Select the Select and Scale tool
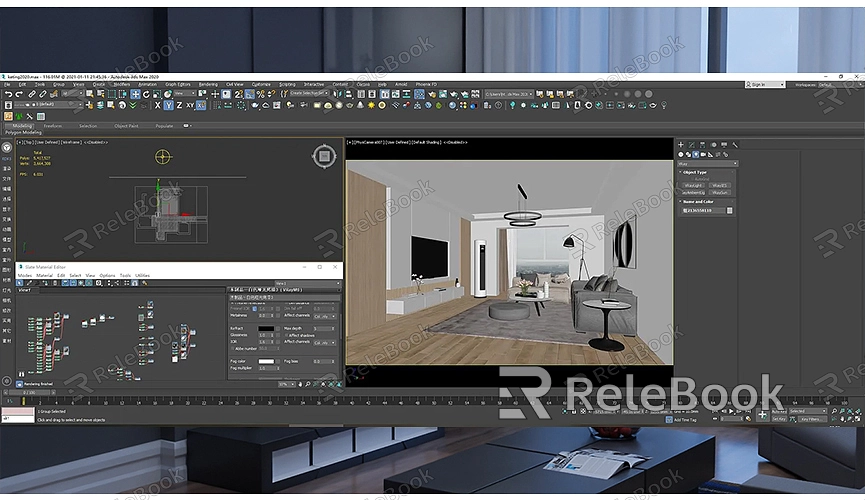This screenshot has width=865, height=500. click(157, 94)
